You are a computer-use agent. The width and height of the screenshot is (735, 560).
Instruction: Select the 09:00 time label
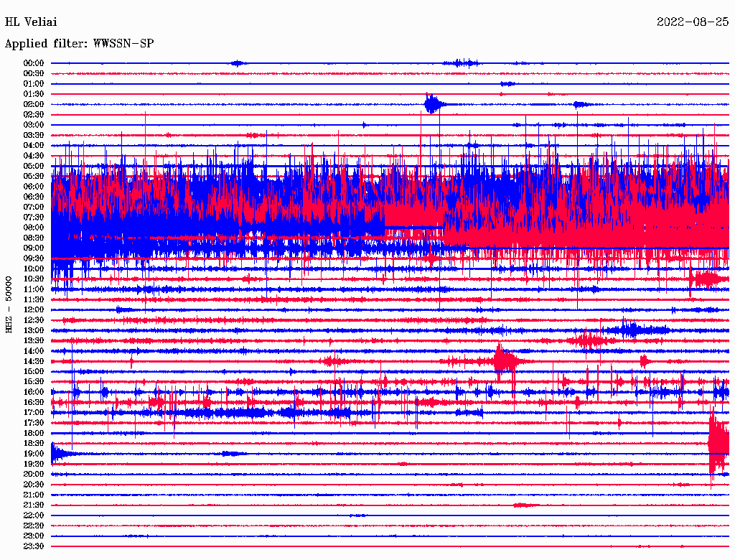tap(34, 248)
